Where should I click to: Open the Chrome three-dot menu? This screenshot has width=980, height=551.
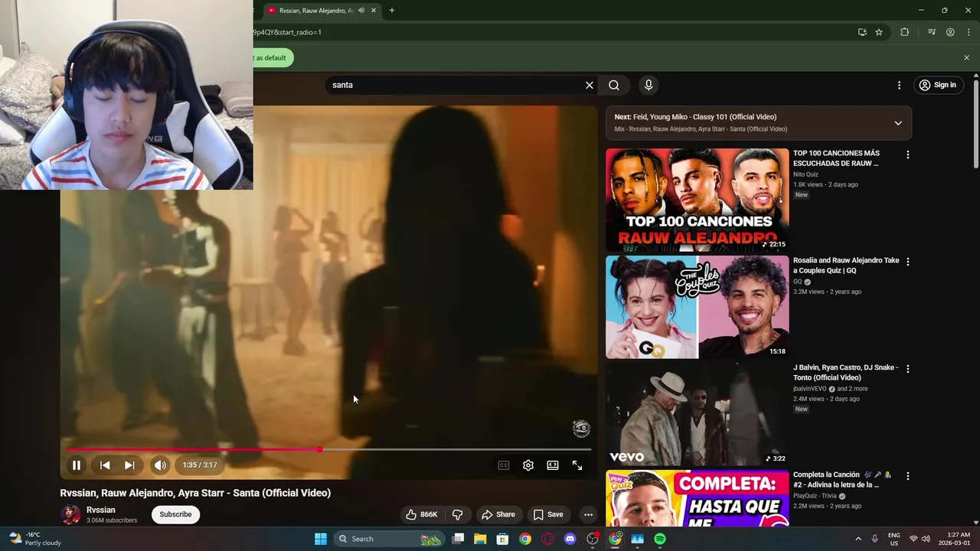pyautogui.click(x=969, y=32)
